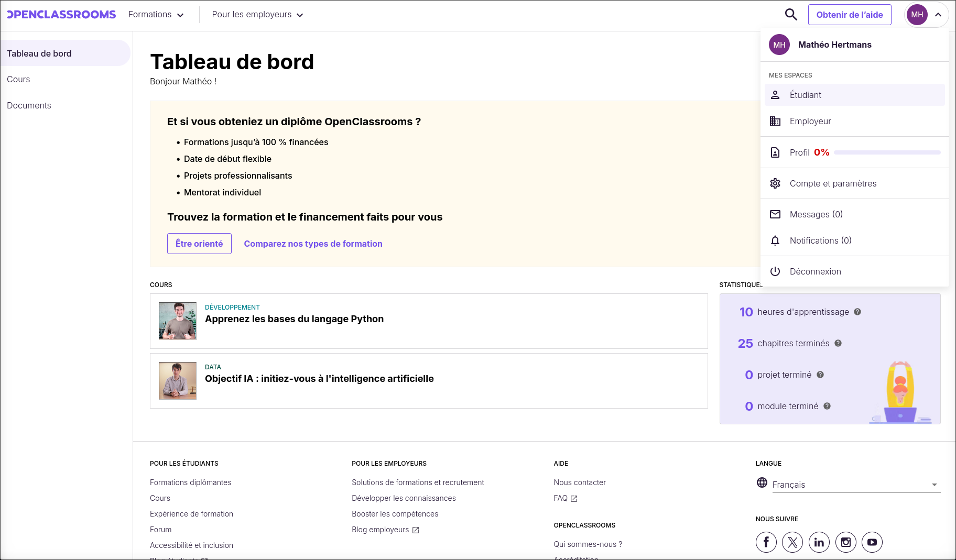
Task: Open Comparez nos types de formation link
Action: (x=313, y=244)
